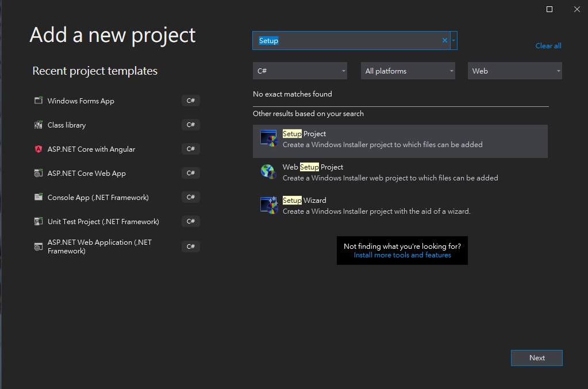The height and width of the screenshot is (389, 588).
Task: Choose recent template Unit Test Project (.NET Framework)
Action: coord(116,221)
